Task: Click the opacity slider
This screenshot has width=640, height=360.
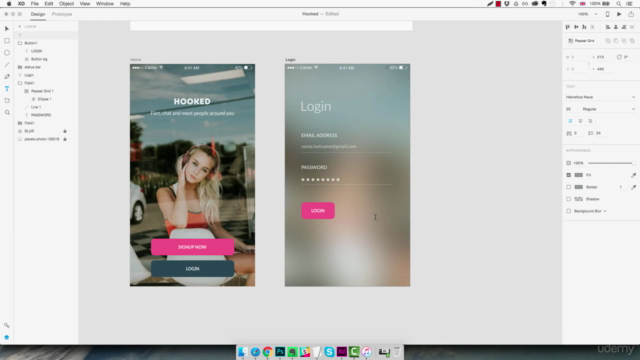Action: click(x=611, y=163)
